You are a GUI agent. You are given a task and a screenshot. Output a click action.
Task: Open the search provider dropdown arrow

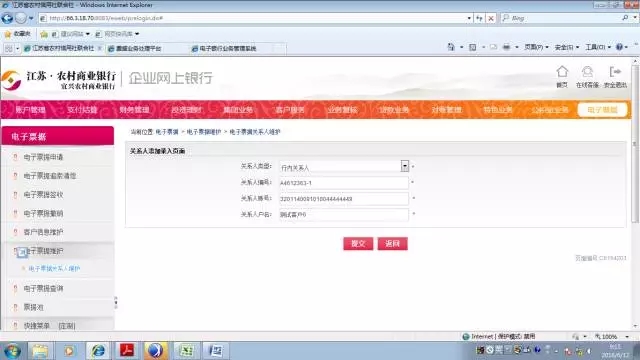(635, 18)
